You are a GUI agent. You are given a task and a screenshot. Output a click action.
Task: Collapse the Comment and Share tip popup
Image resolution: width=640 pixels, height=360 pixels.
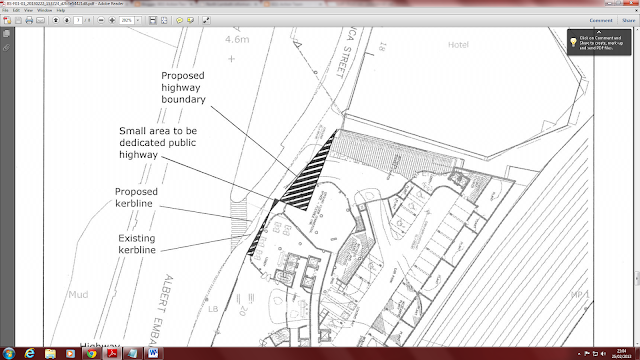coord(599,32)
